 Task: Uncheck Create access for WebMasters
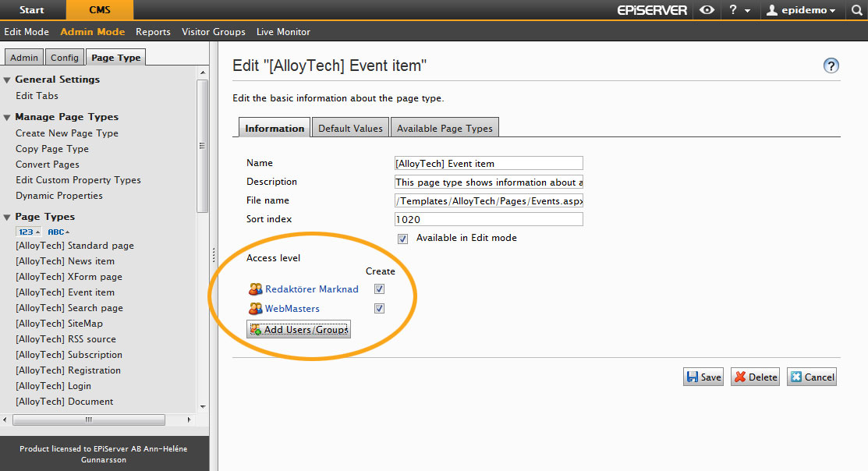tap(379, 309)
